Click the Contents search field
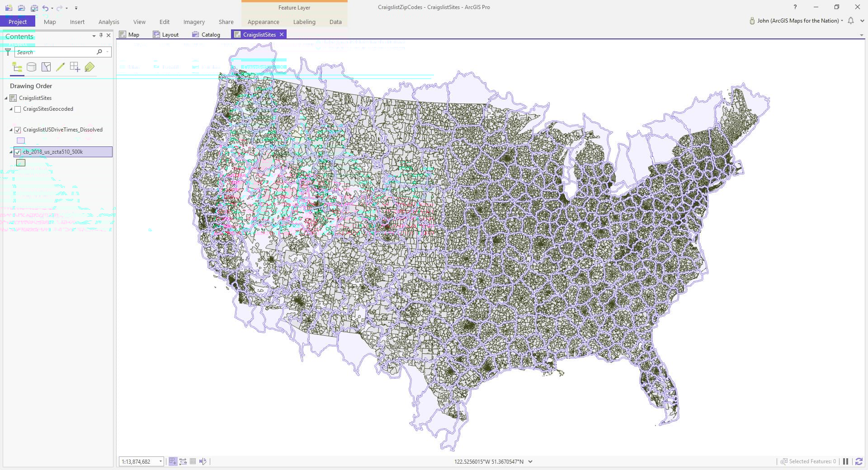 56,52
